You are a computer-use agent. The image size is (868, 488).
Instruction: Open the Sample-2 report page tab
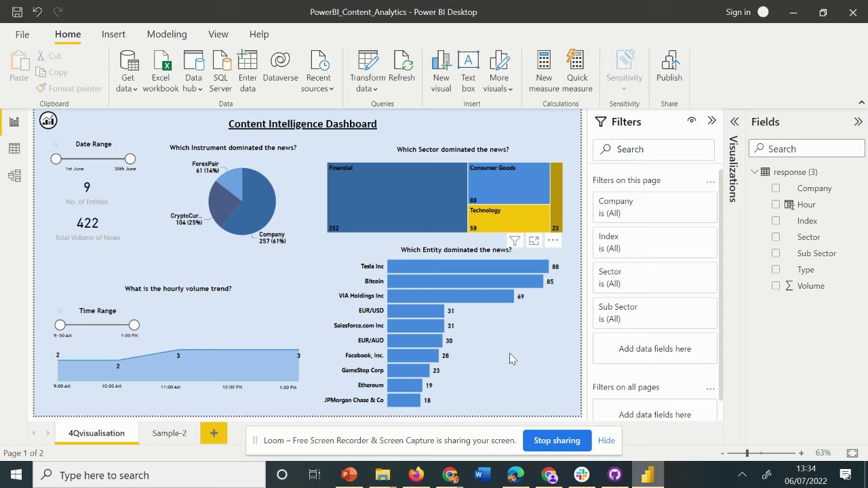[170, 433]
